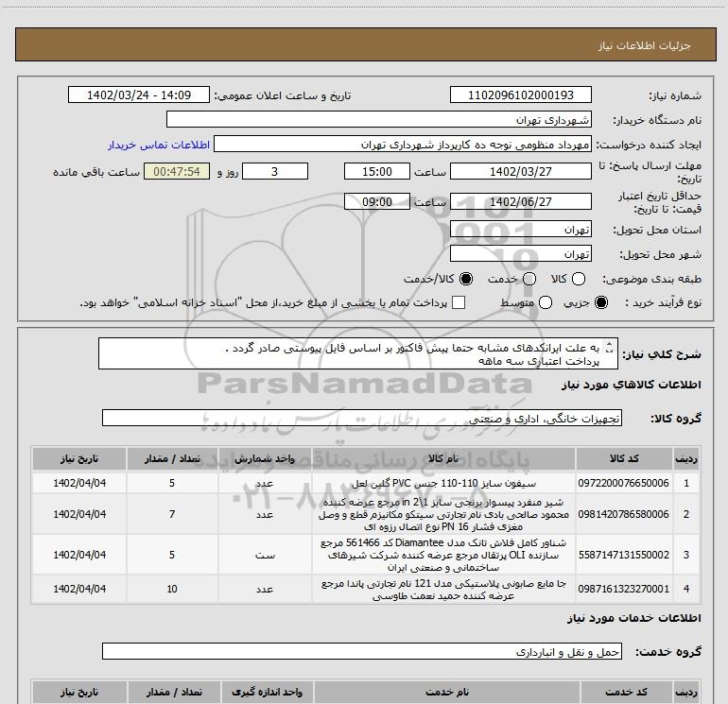Click the countdown timer 00:47:54
This screenshot has width=728, height=704.
177,171
